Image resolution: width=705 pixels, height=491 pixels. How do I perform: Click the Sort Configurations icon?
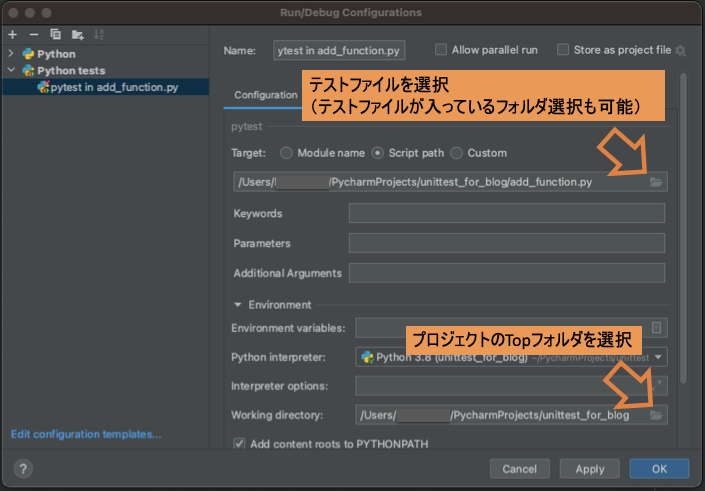(99, 34)
